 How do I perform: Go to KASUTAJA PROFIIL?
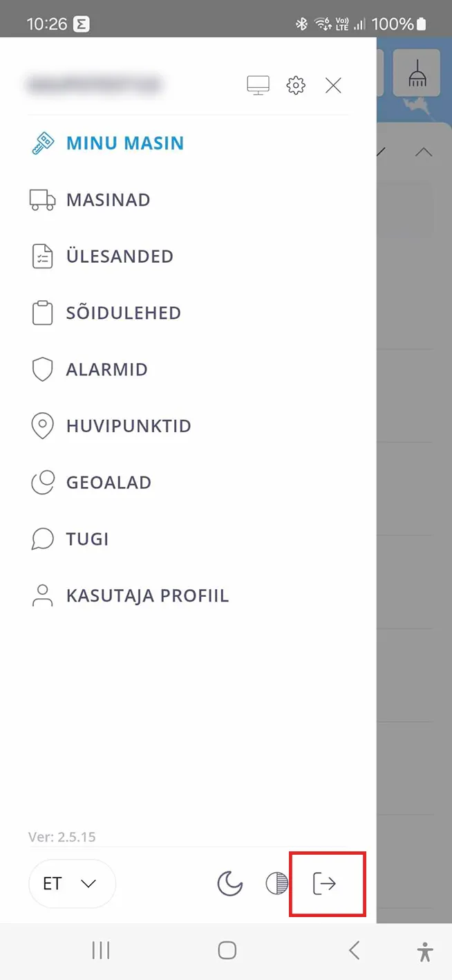pos(147,595)
